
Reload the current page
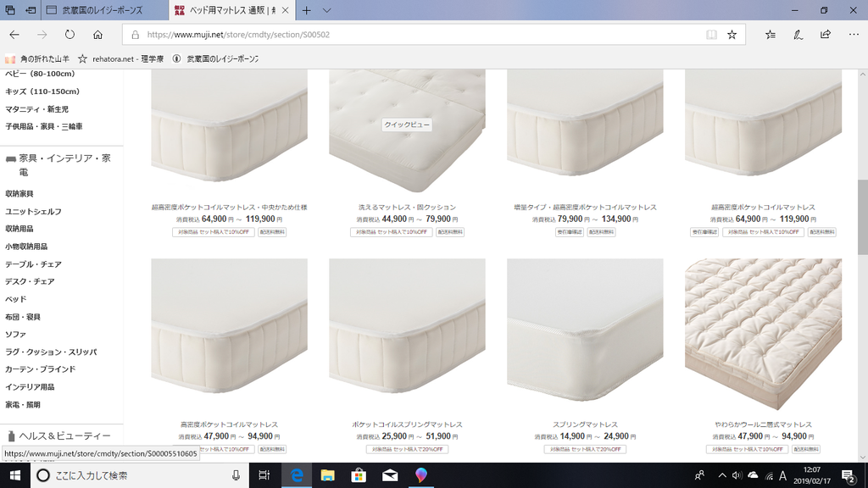[x=70, y=34]
